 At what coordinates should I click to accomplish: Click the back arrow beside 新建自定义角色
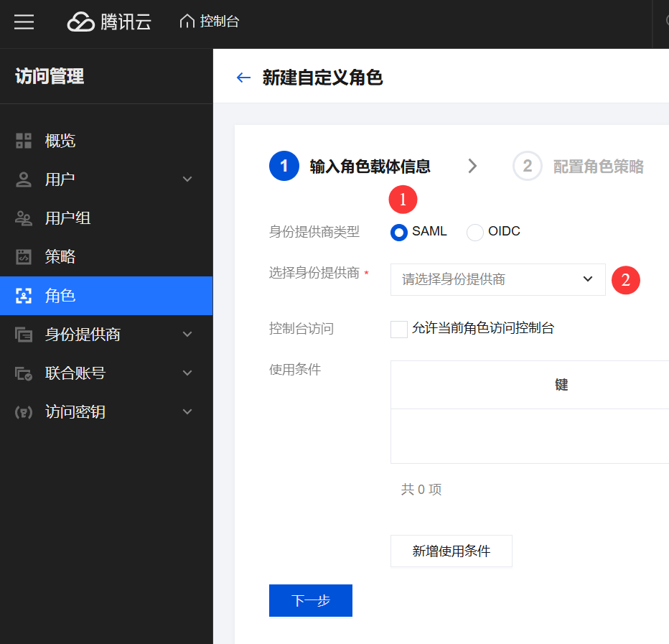[x=244, y=78]
